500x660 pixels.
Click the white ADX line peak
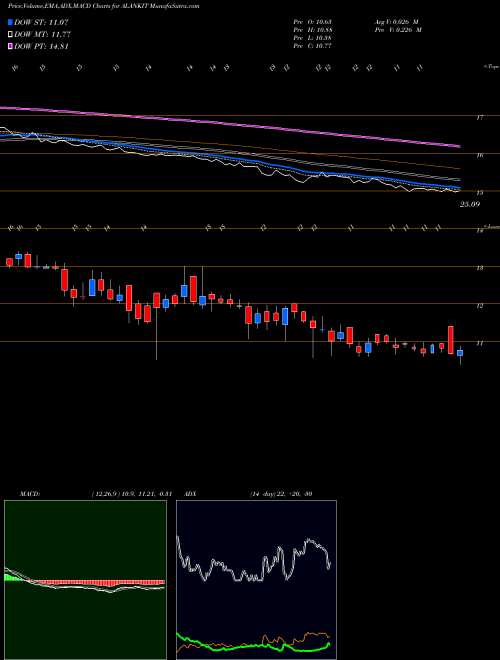click(309, 540)
